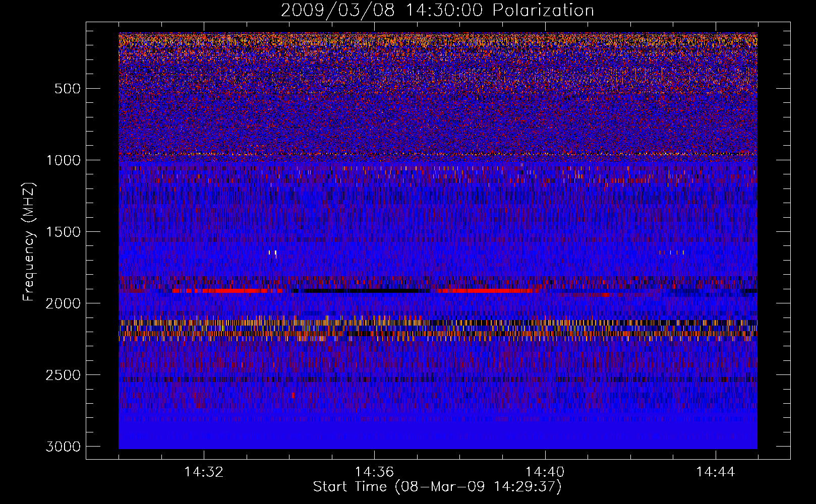
Task: Click the 1000 frequency tick label
Action: pyautogui.click(x=63, y=160)
